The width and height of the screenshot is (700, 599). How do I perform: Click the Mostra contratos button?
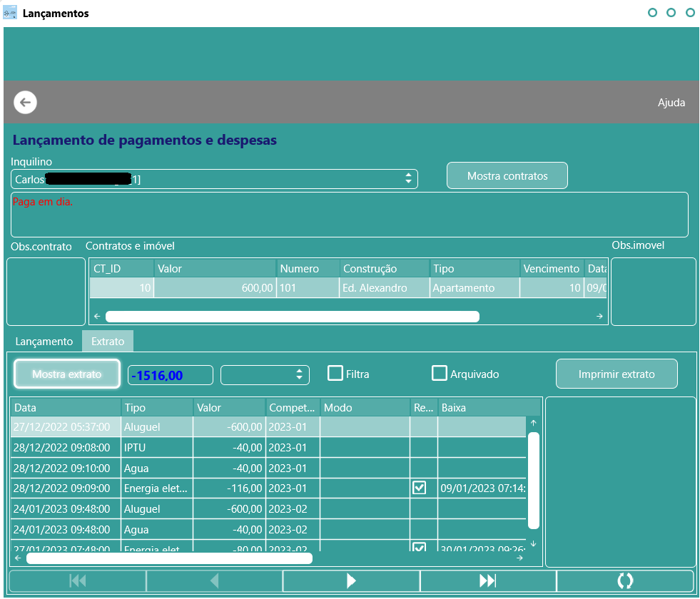(507, 175)
